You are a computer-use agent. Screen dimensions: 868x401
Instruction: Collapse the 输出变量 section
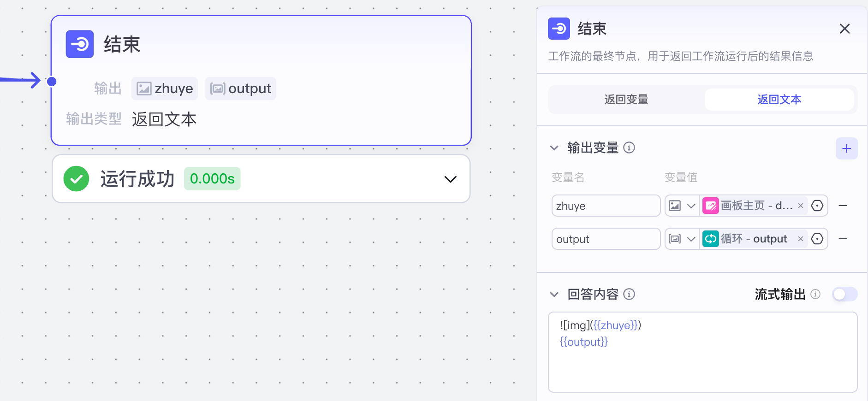click(554, 148)
